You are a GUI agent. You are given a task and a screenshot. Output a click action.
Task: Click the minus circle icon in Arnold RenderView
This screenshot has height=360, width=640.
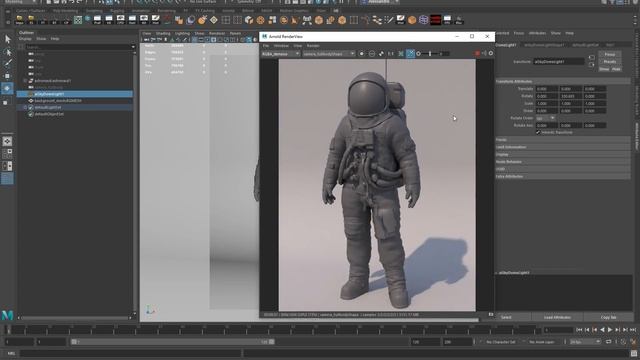pyautogui.click(x=372, y=53)
